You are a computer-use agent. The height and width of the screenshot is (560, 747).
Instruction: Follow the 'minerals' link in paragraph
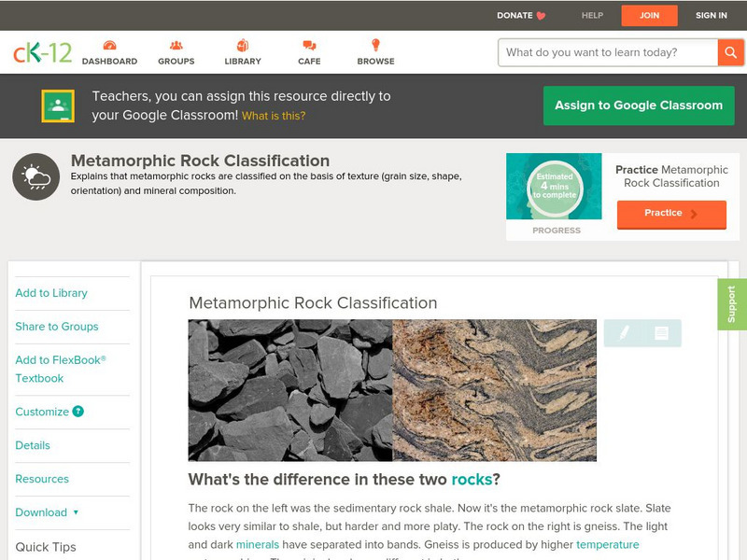[258, 544]
